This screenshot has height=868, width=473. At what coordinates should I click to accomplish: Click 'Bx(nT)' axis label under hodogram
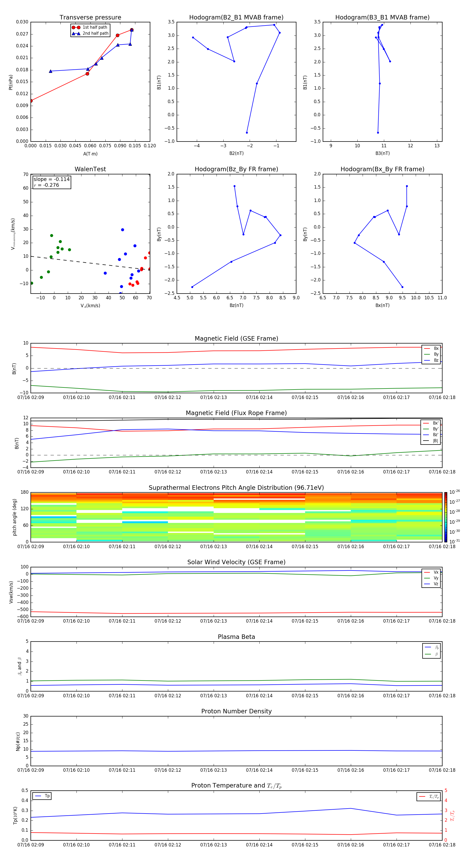[x=382, y=306]
